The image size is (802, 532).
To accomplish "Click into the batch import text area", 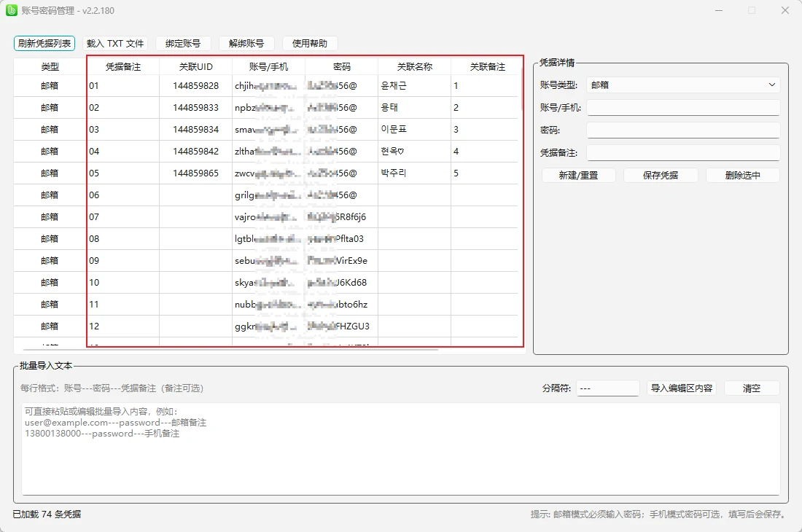I will tap(401, 449).
